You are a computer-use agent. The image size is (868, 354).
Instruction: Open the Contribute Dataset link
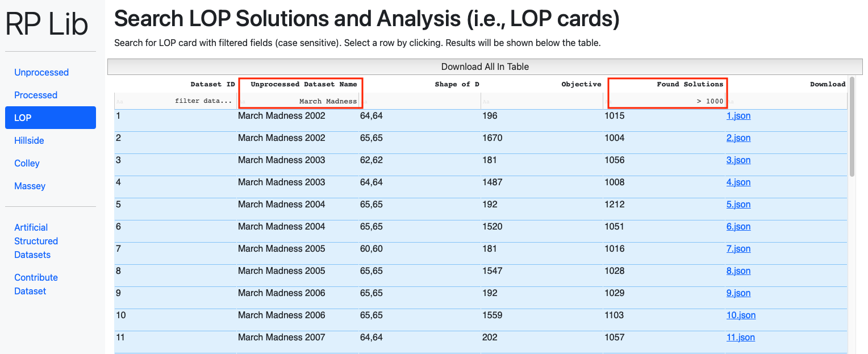click(x=36, y=284)
